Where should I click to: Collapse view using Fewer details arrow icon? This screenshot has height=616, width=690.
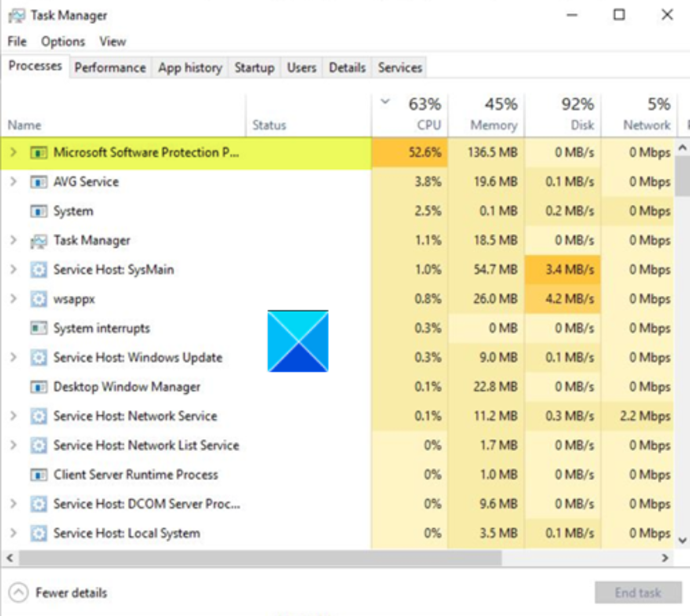[x=18, y=592]
